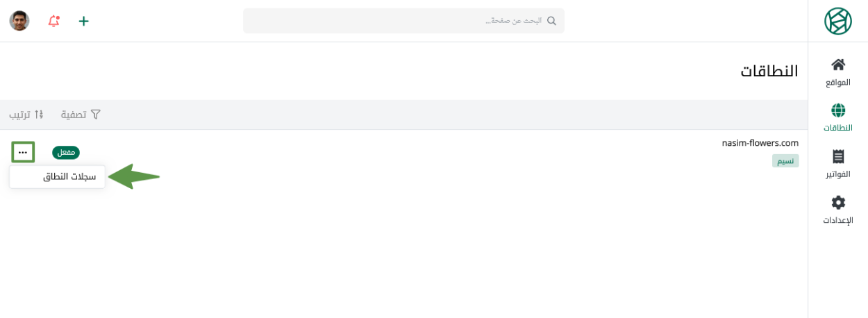
Task: Click the نسيم site tag
Action: click(785, 161)
